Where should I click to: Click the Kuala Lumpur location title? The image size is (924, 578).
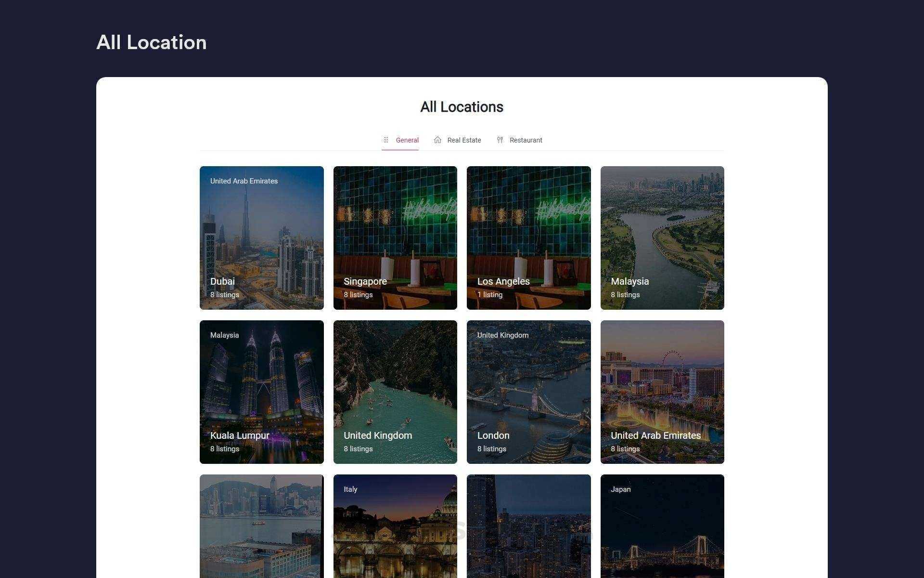click(x=240, y=435)
